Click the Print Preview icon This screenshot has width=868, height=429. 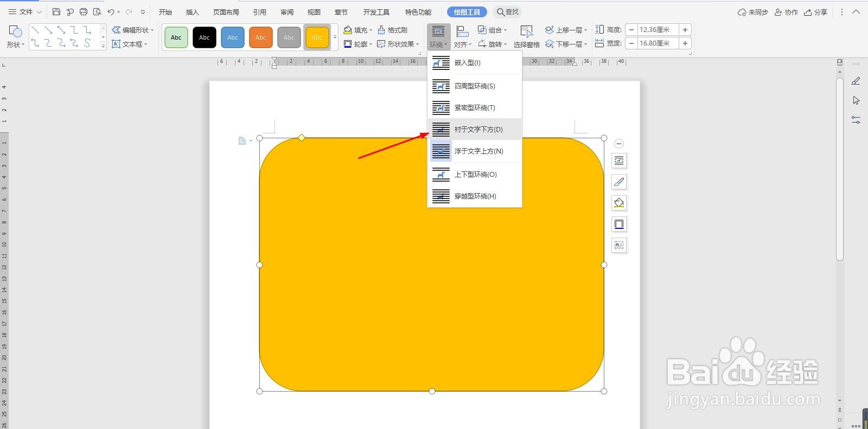(97, 12)
